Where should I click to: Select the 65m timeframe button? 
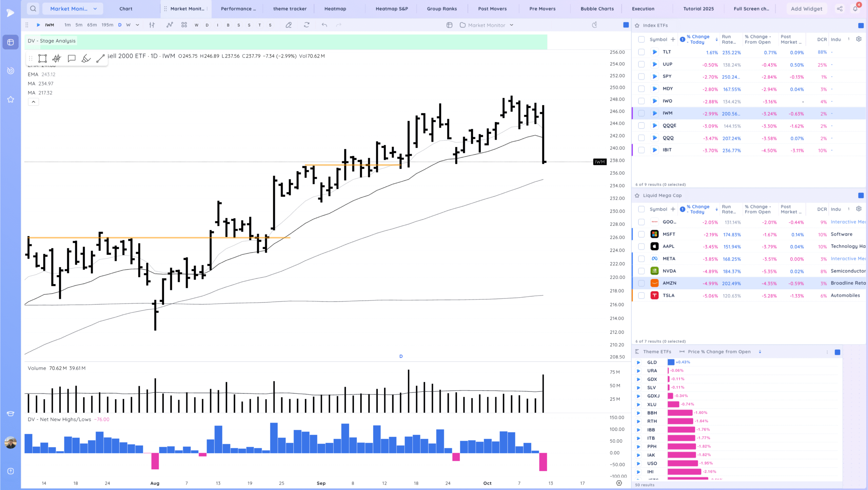pos(92,25)
